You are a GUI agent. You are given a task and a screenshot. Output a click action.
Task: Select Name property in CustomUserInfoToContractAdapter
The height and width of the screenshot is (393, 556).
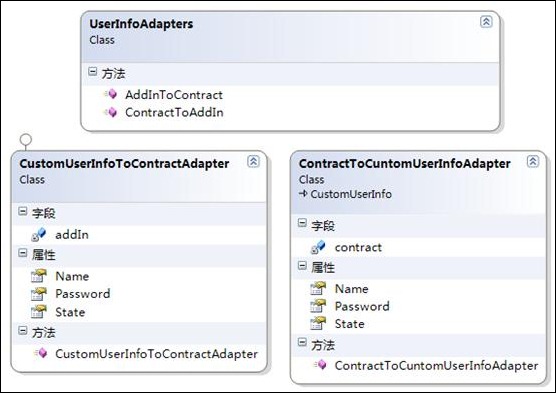tap(72, 276)
